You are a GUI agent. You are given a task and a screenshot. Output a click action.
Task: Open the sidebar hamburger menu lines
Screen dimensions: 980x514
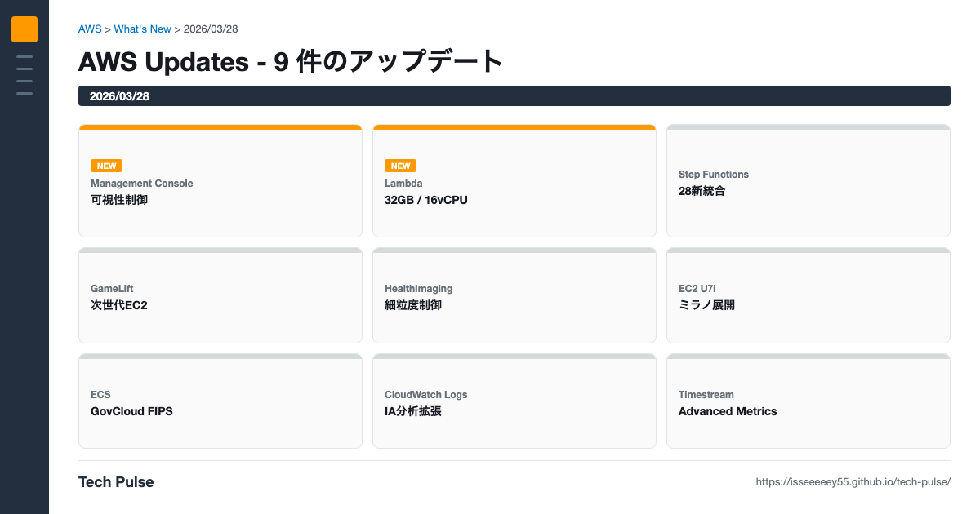pyautogui.click(x=24, y=75)
